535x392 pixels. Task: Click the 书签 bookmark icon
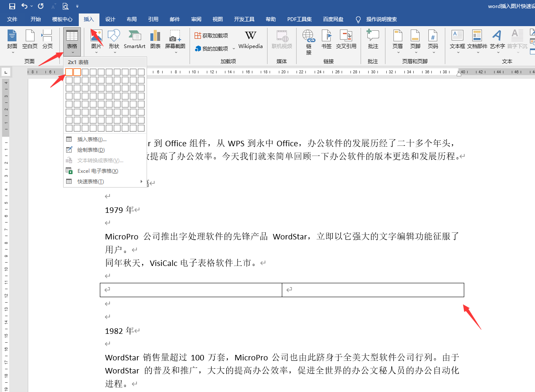pos(326,39)
